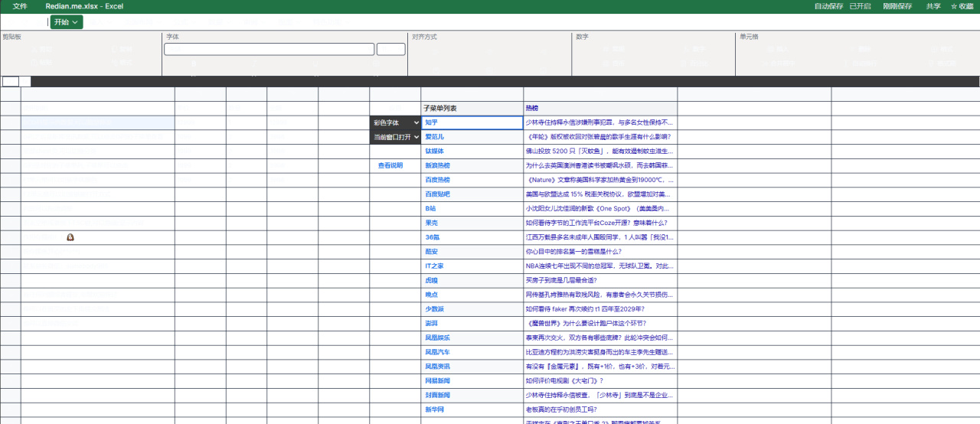Image resolution: width=980 pixels, height=424 pixels.
Task: Click the 子菜单列表 column header cell
Action: coord(472,108)
